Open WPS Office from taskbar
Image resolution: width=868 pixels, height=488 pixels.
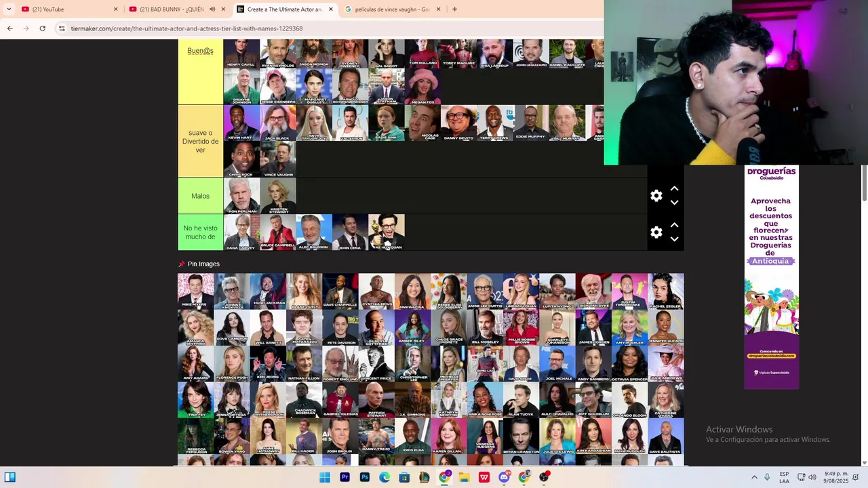coord(484,477)
